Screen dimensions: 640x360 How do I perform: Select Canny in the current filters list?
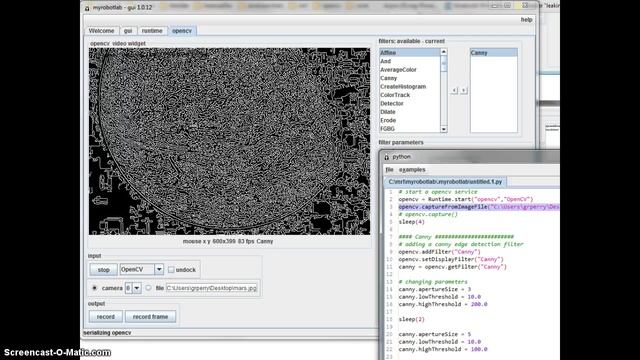coord(493,53)
